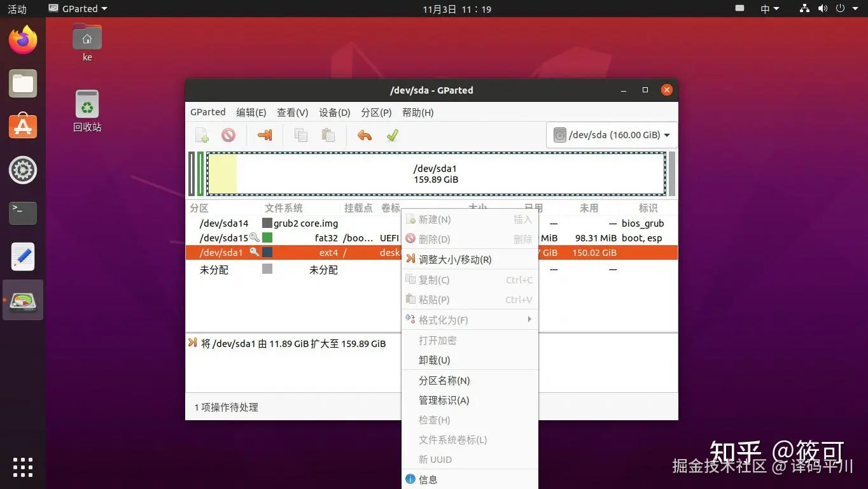Click the 挂载点 column header
The height and width of the screenshot is (489, 868).
pyautogui.click(x=358, y=208)
